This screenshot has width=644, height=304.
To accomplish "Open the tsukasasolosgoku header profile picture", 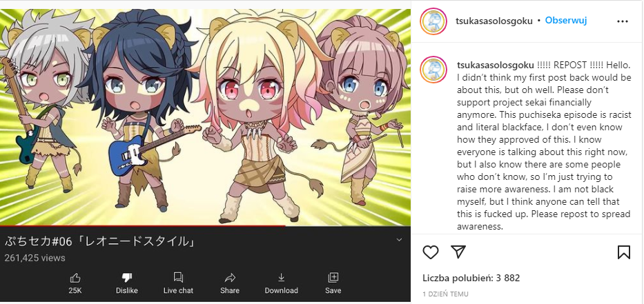I will [x=433, y=21].
